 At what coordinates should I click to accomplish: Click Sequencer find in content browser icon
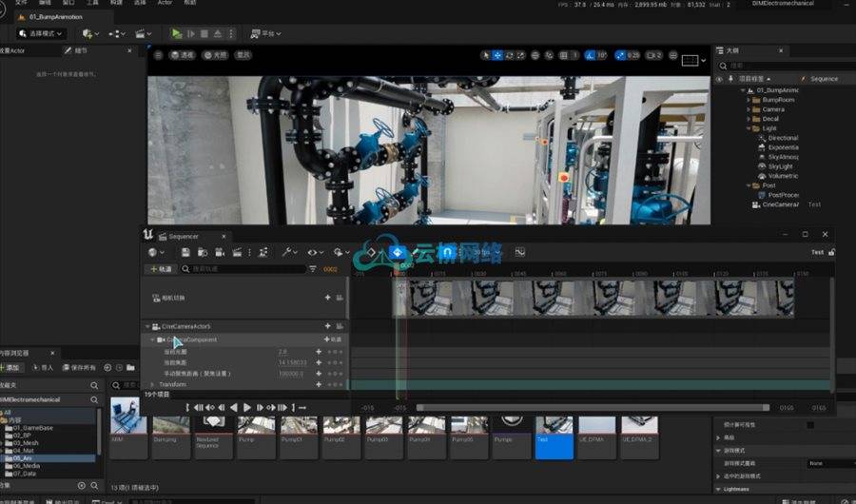(202, 252)
